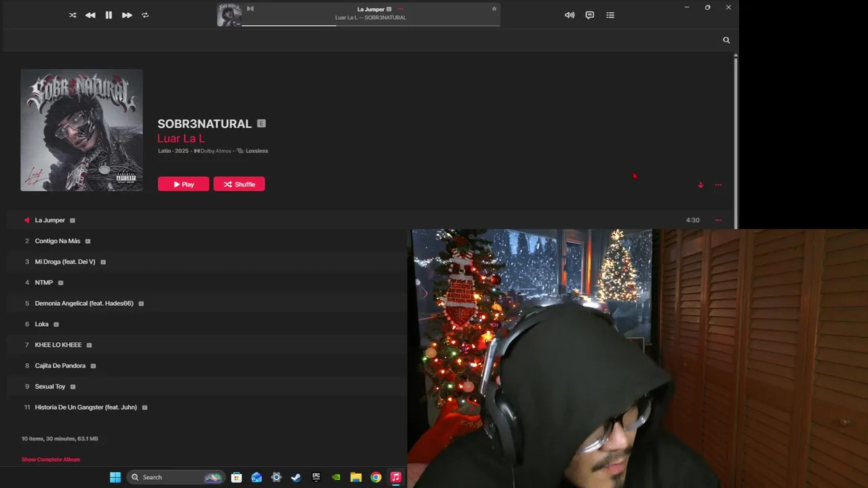
Task: Open the Windows Start menu
Action: (115, 477)
